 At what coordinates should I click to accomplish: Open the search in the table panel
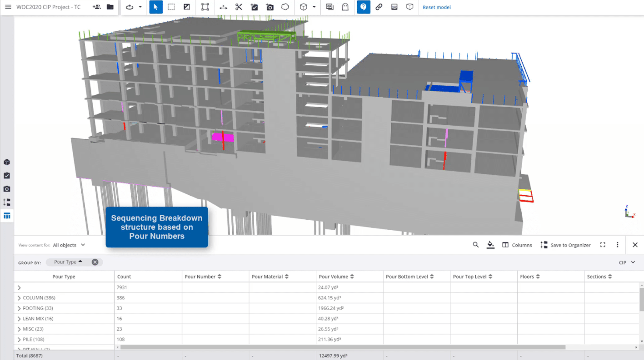pos(475,245)
